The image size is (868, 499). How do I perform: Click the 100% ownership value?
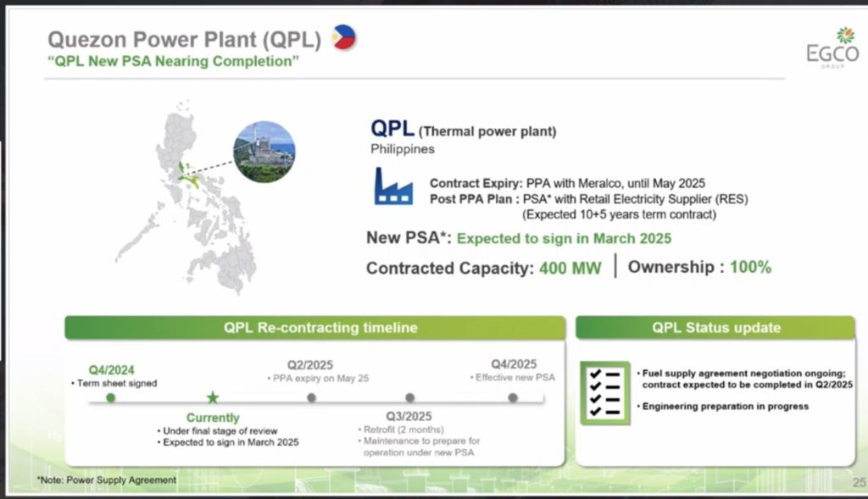pyautogui.click(x=751, y=267)
